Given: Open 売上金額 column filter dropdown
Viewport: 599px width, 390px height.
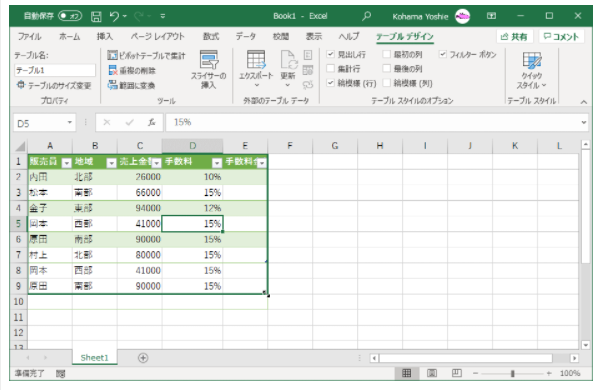Looking at the screenshot, I should click(x=157, y=163).
